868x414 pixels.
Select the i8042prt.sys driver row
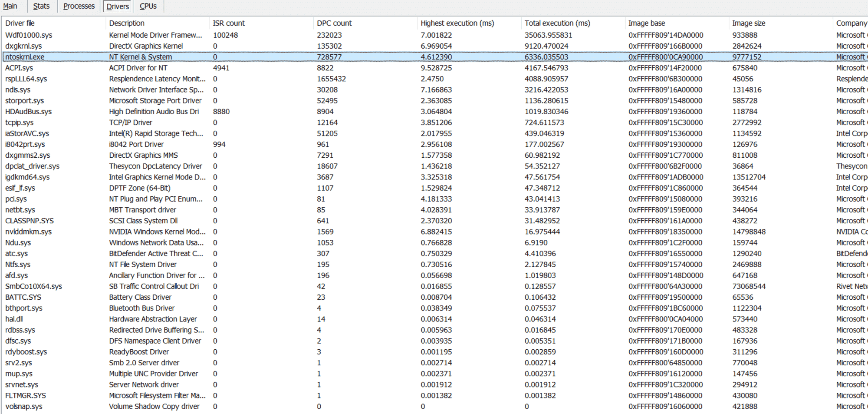[x=435, y=144]
